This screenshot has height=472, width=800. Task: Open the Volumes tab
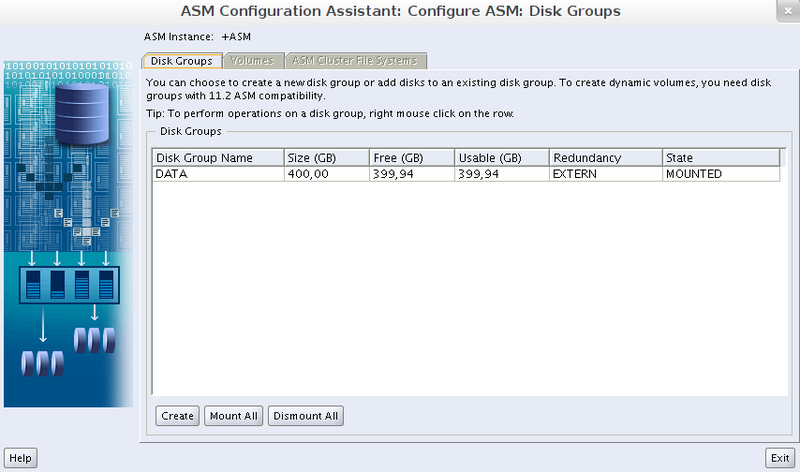click(x=252, y=61)
